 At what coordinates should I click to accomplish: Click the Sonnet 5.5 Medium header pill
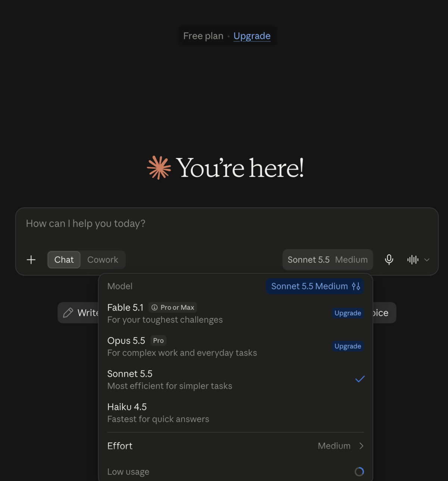(x=315, y=286)
